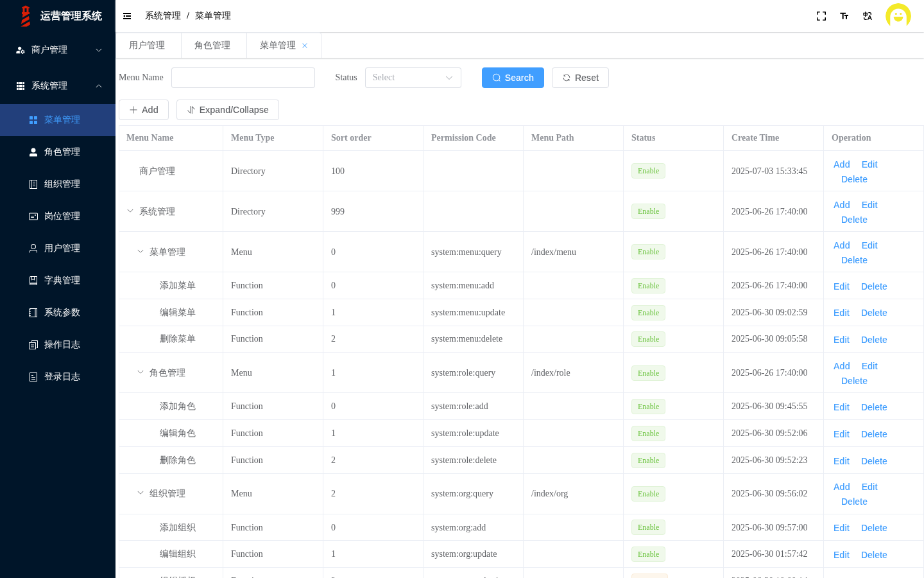Open 登录日志 in the sidebar menu

tap(58, 377)
